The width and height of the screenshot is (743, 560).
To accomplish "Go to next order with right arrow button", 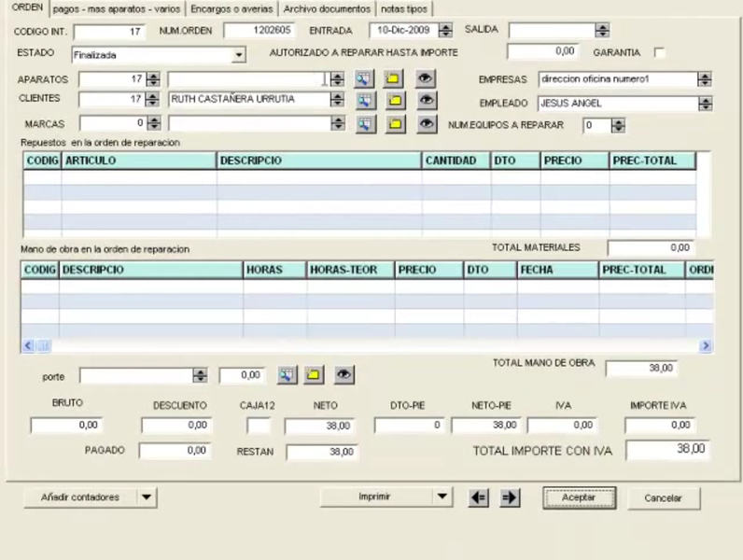I will click(510, 498).
